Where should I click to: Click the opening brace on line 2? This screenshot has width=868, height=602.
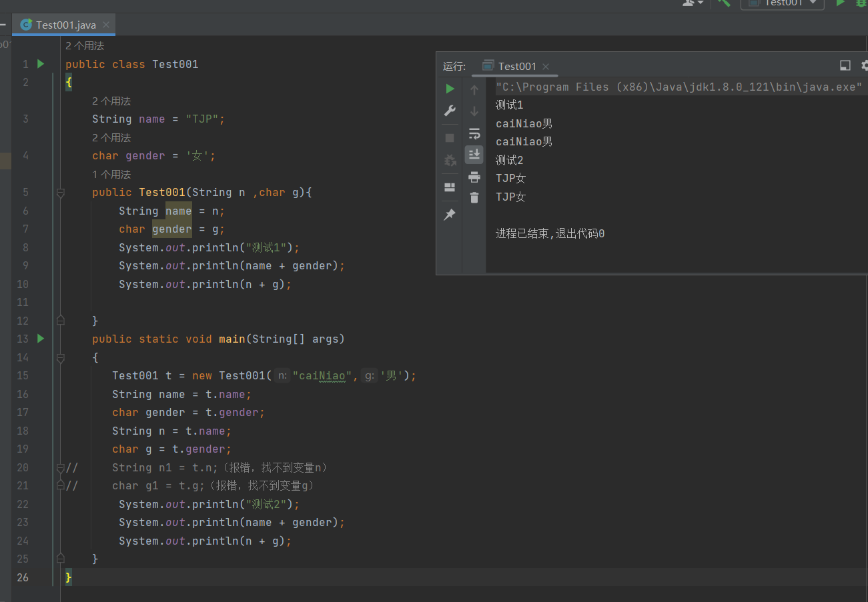[69, 83]
